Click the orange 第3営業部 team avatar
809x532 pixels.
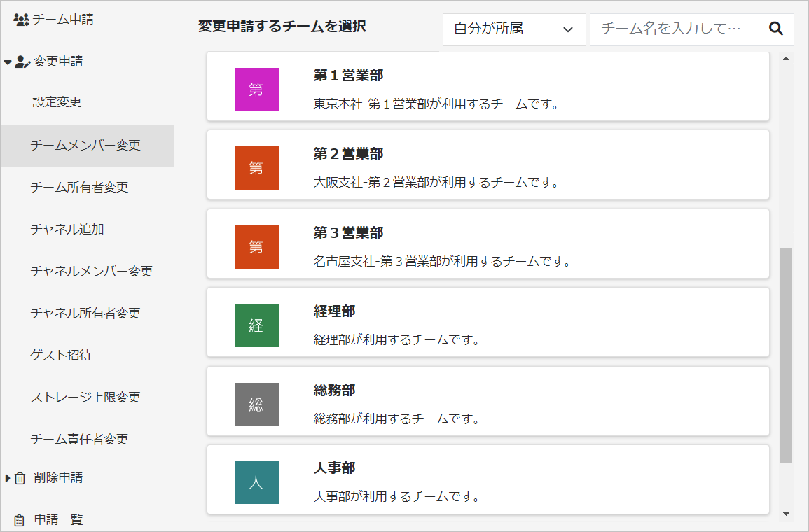click(x=256, y=247)
